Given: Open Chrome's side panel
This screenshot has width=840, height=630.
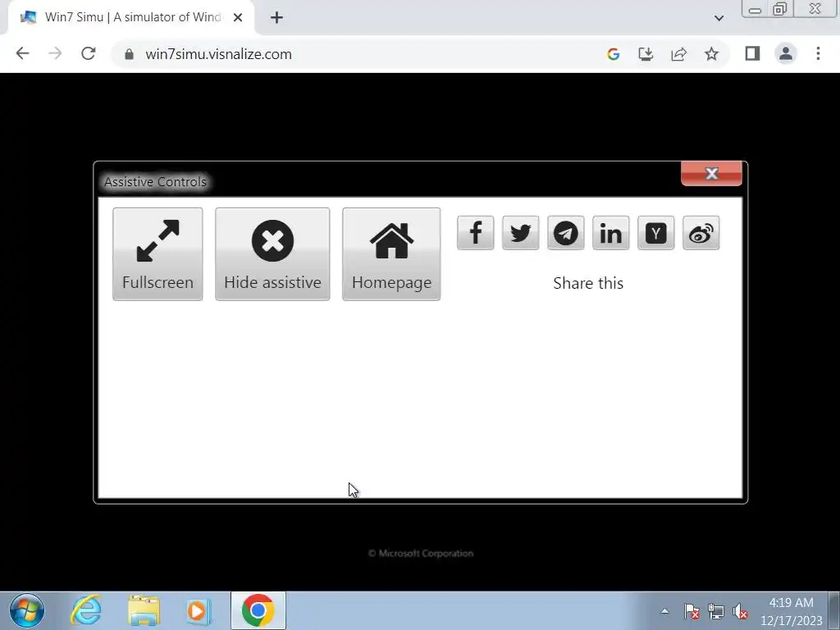Looking at the screenshot, I should click(x=752, y=53).
